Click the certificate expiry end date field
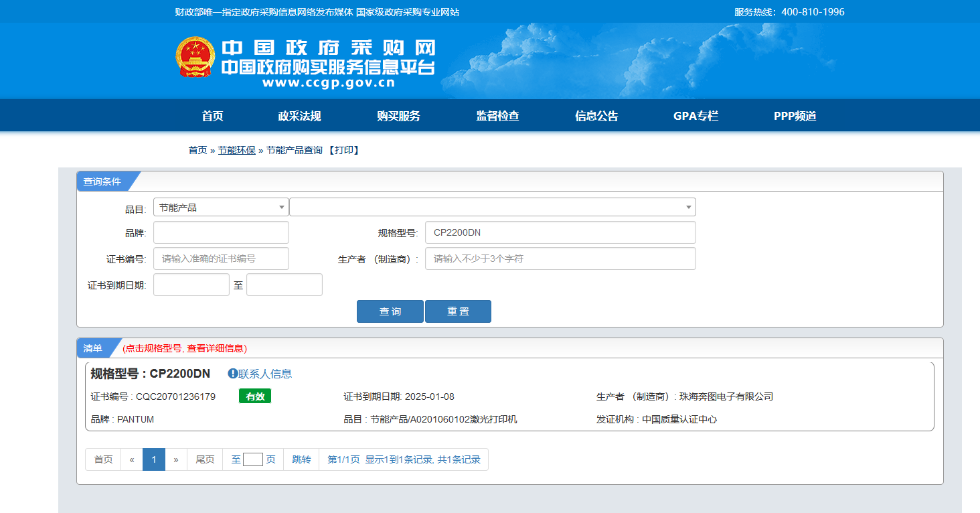Image resolution: width=980 pixels, height=513 pixels. coord(284,285)
